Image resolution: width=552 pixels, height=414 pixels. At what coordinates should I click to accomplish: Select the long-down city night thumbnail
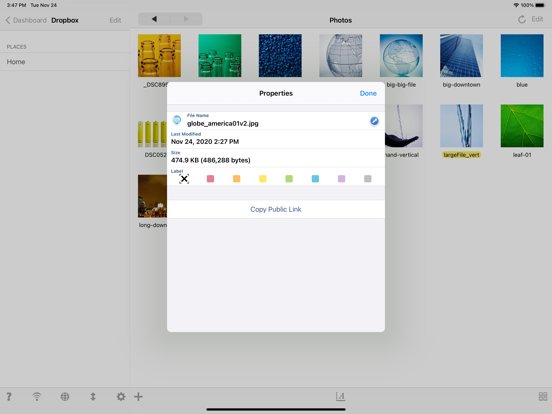[152, 196]
